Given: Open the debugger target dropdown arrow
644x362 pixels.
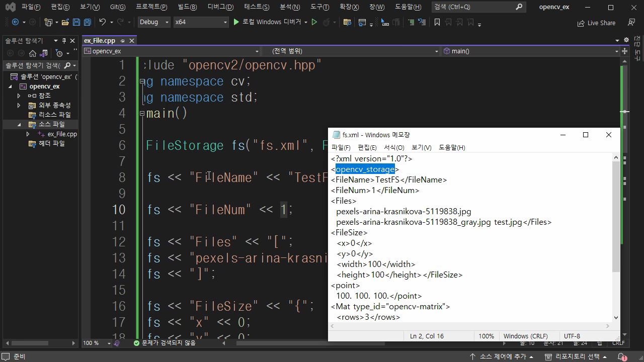Looking at the screenshot, I should 305,22.
